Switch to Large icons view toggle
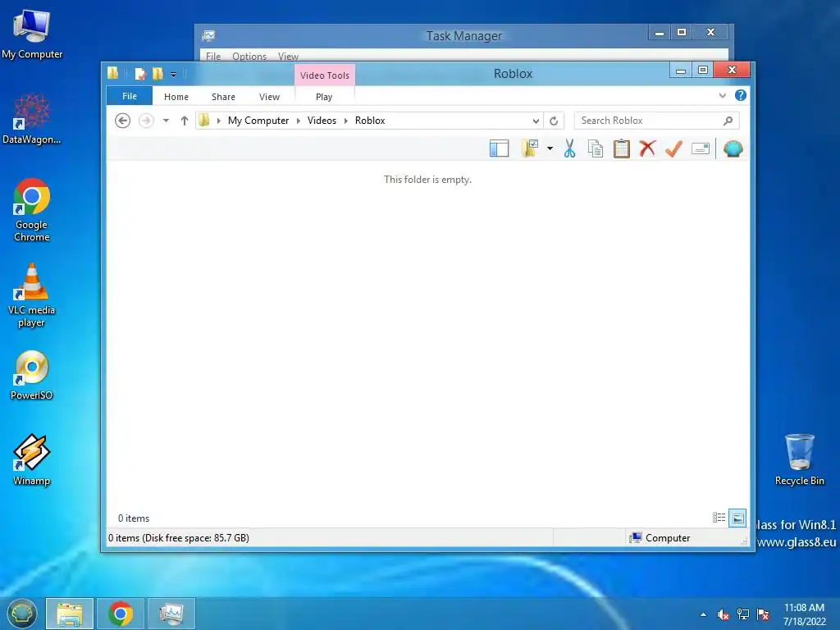This screenshot has height=630, width=840. click(x=737, y=518)
